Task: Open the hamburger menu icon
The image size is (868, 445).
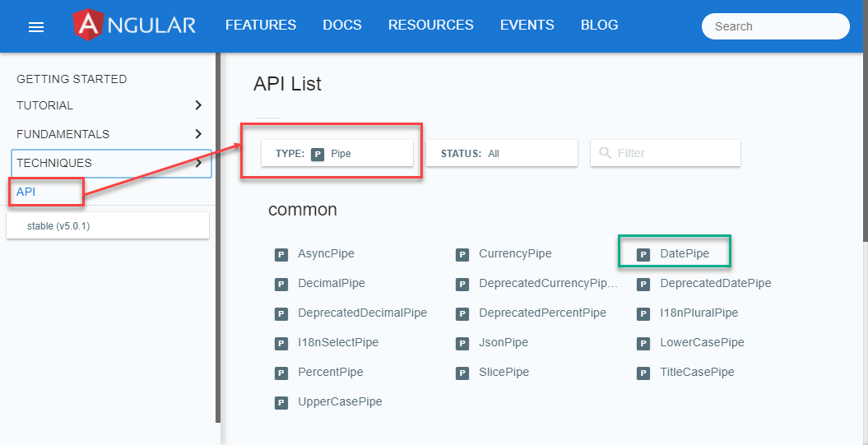Action: pyautogui.click(x=36, y=27)
